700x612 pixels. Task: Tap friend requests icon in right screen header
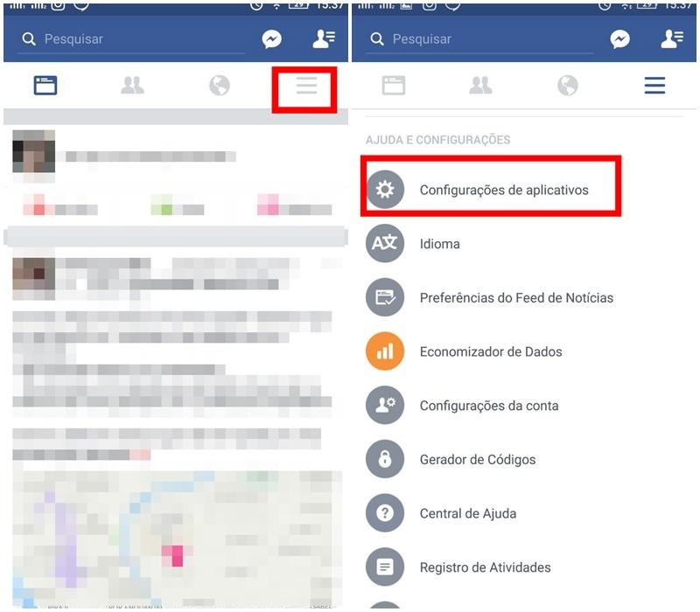[x=672, y=39]
